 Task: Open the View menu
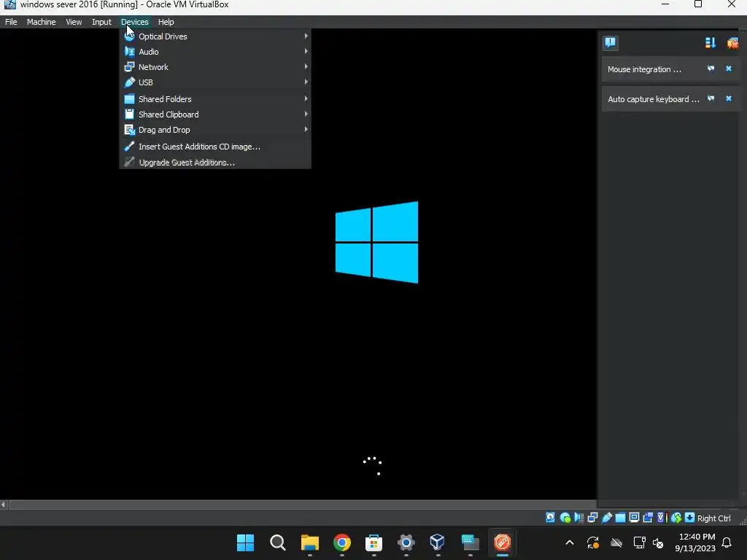point(74,22)
